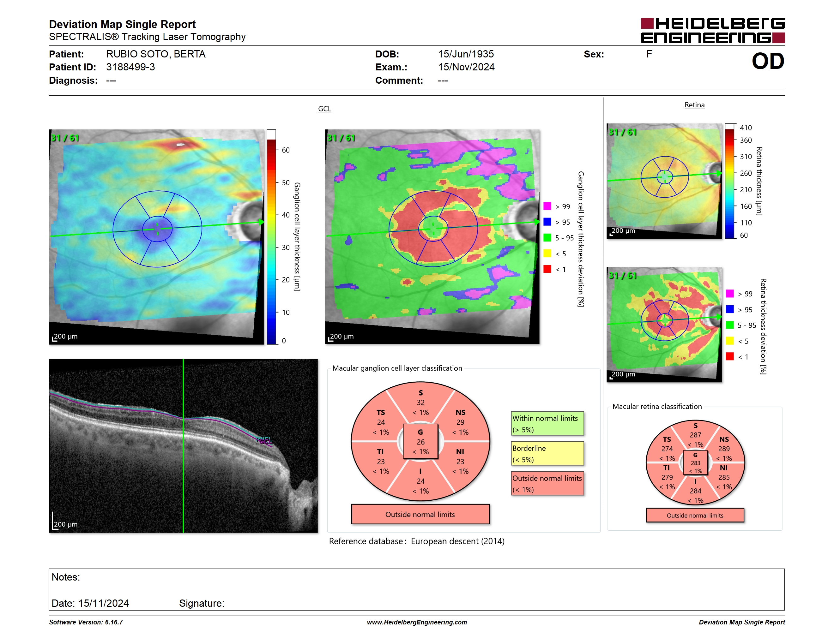This screenshot has height=644, width=834.
Task: Click the Outside normal limits (< 1%) legend box
Action: tap(547, 484)
